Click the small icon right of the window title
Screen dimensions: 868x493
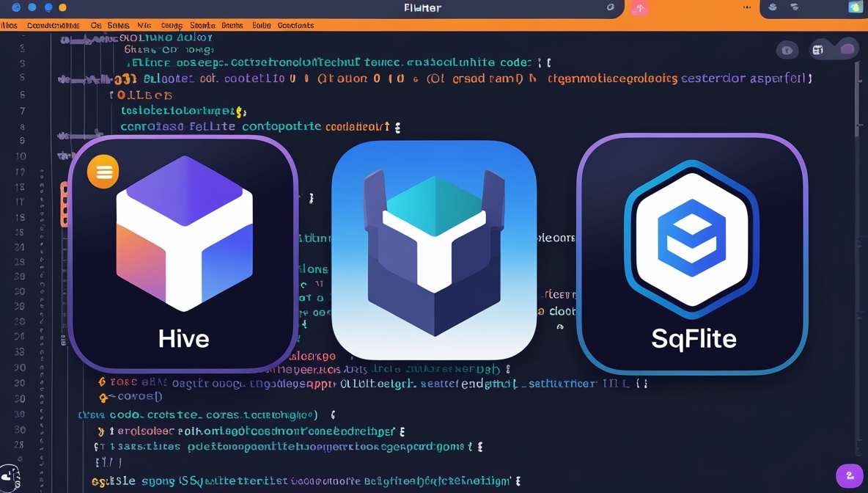610,7
